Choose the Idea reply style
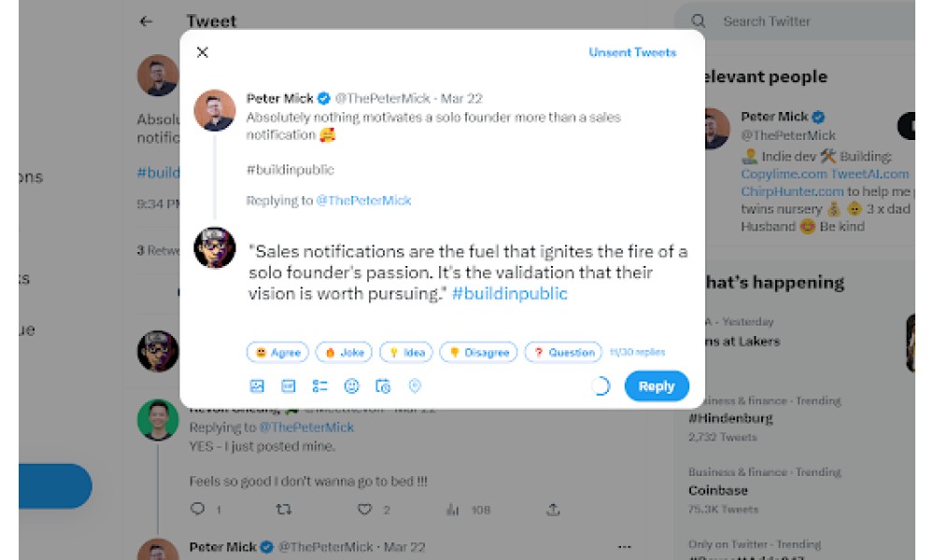 pos(406,352)
